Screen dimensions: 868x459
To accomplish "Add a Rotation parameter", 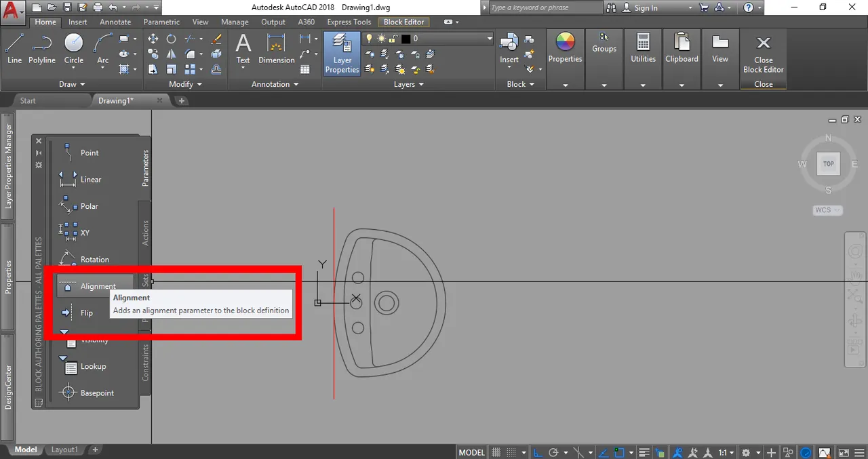I will tap(84, 260).
